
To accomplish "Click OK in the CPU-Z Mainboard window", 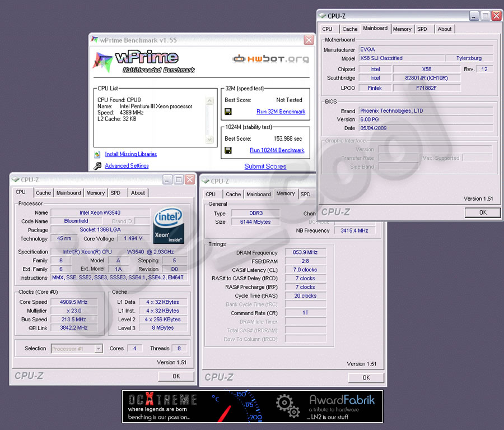I will pyautogui.click(x=483, y=212).
